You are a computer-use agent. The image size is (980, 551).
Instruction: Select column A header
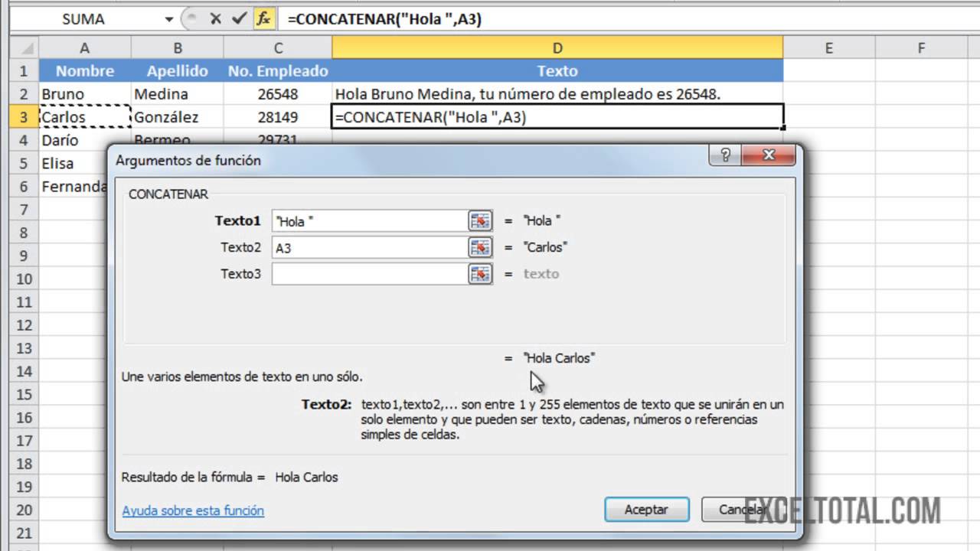click(84, 48)
